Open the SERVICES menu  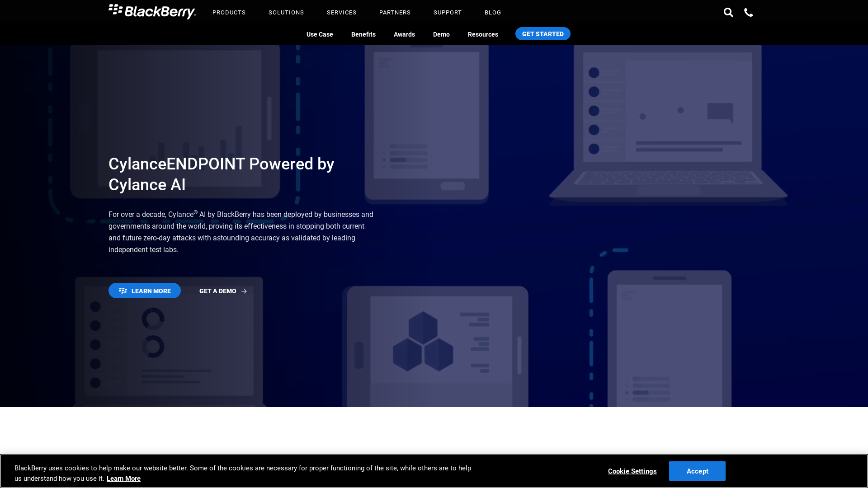342,13
